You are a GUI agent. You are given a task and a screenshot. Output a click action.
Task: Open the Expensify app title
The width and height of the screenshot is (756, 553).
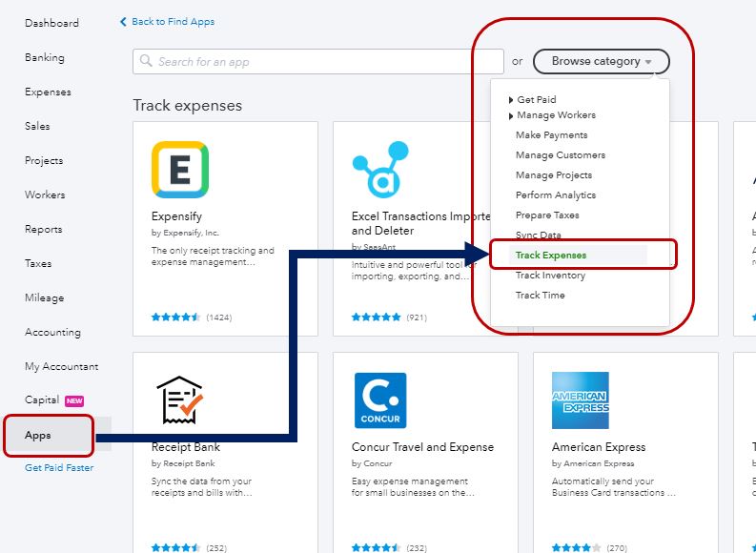[176, 216]
